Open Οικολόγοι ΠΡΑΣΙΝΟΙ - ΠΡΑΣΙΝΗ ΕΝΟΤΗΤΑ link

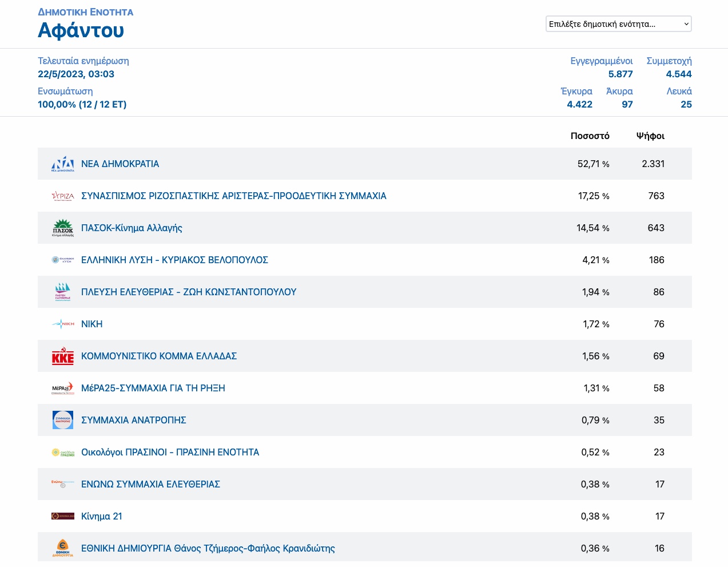tap(170, 452)
